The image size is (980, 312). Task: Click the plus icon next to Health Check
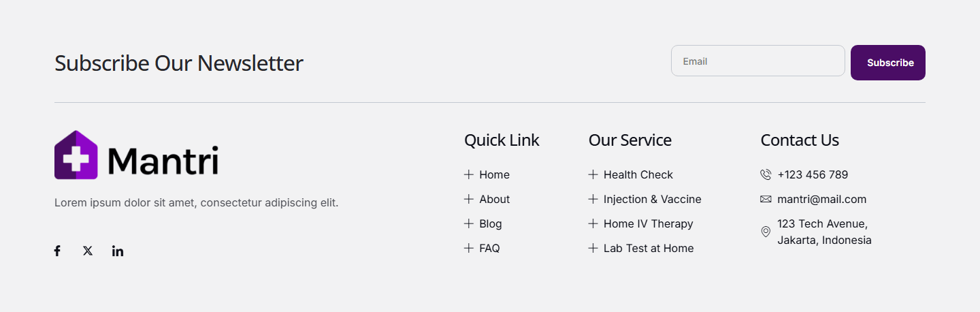[593, 174]
